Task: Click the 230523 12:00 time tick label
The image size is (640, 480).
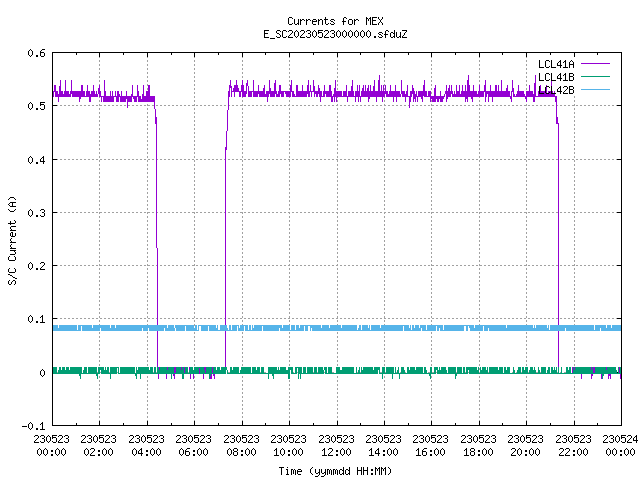Action: (336, 446)
